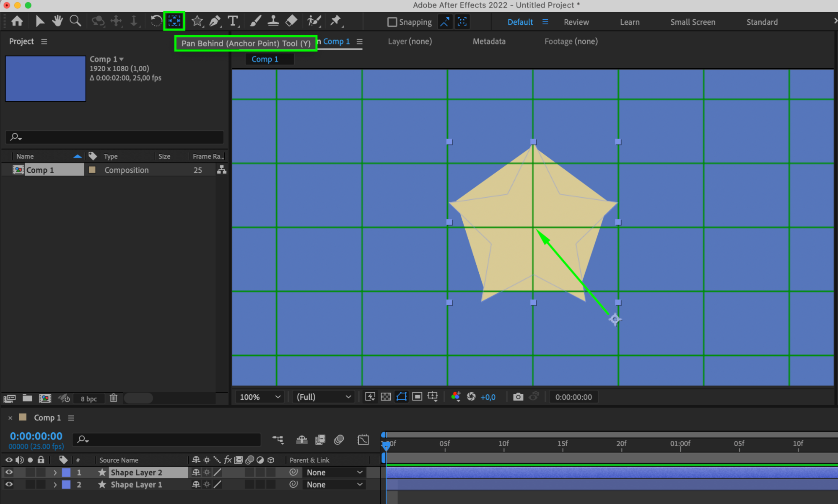Screen dimensions: 838x504
Task: Expand Shape Layer 2 properties
Action: (55, 472)
